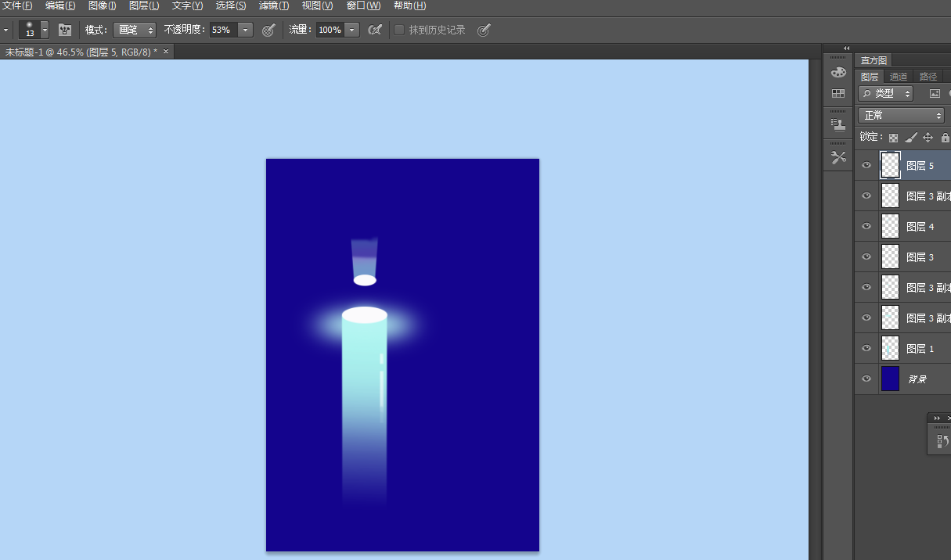951x560 pixels.
Task: Select the 图层 1 layer thumbnail
Action: 891,349
